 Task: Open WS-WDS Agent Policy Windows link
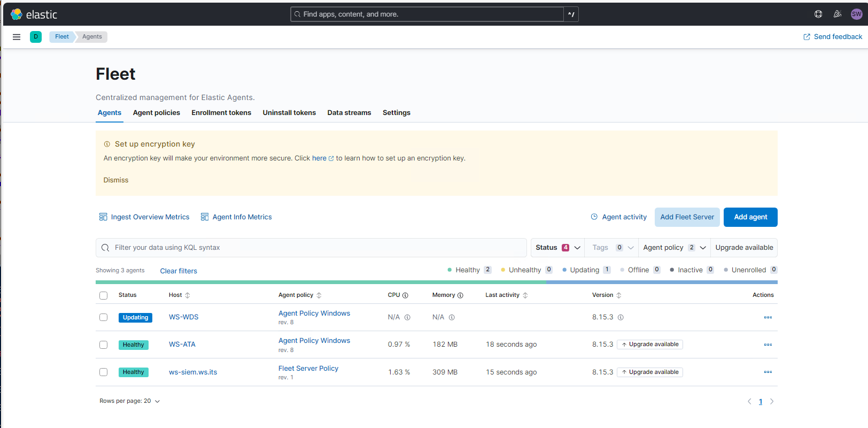click(314, 314)
